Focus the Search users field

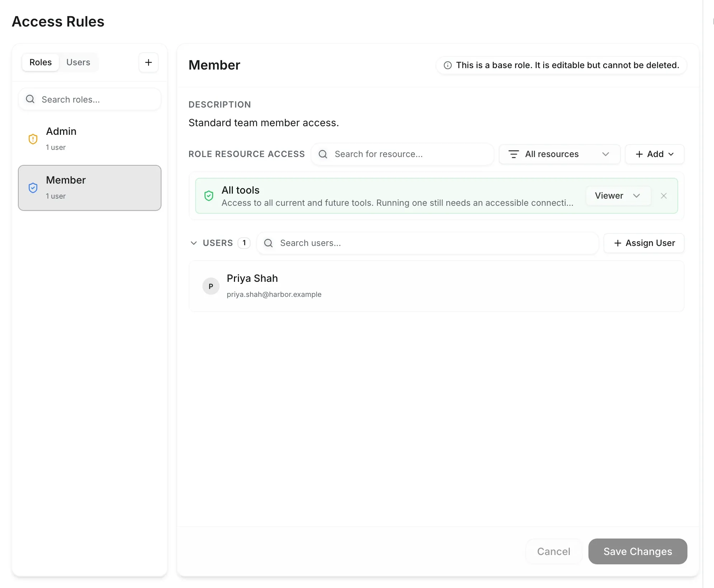[428, 243]
